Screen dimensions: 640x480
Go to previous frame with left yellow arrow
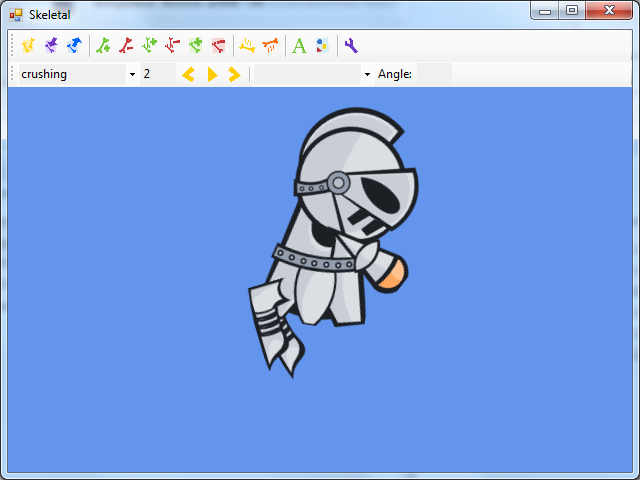click(x=188, y=74)
